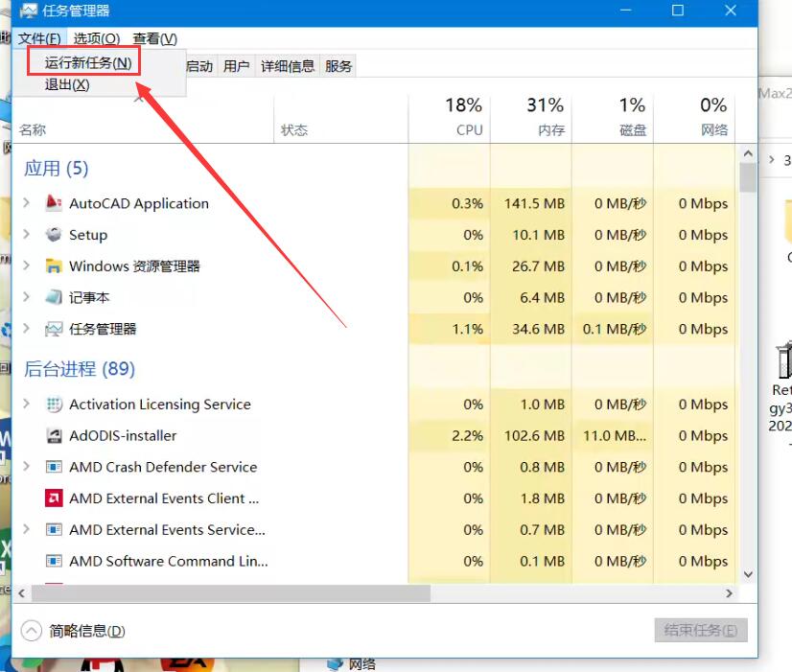Click the Windows 资源管理器 folder icon

tap(54, 266)
